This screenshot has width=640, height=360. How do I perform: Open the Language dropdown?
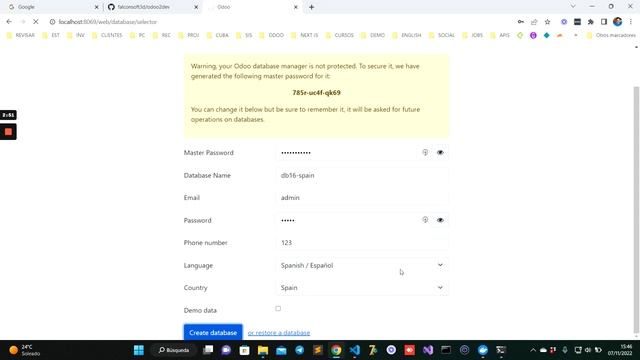[362, 265]
